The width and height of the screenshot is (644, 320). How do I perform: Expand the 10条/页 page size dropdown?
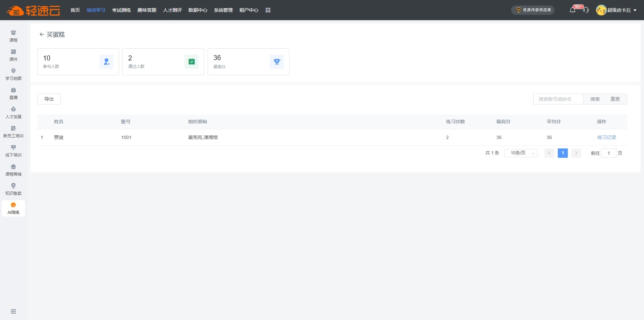click(x=521, y=153)
